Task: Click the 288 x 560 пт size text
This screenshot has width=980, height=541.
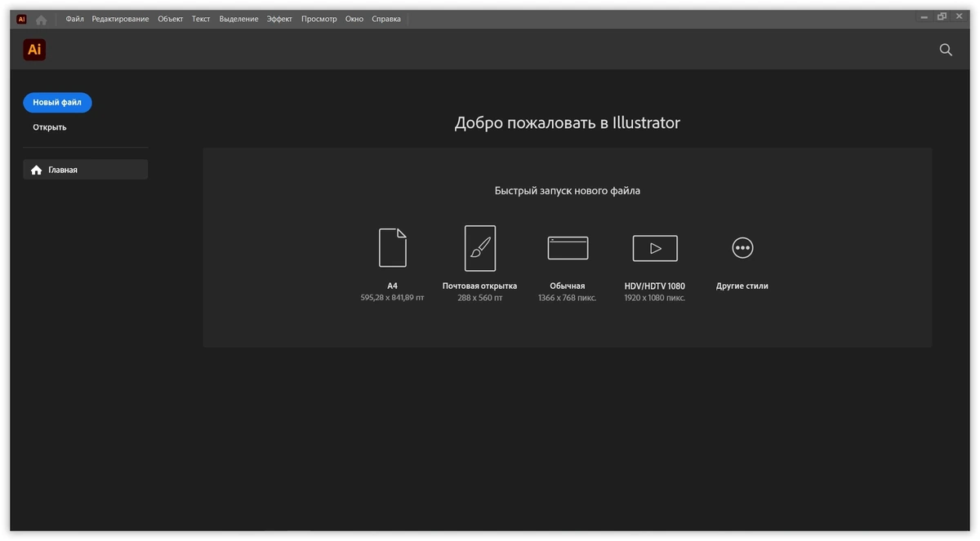Action: (x=480, y=298)
